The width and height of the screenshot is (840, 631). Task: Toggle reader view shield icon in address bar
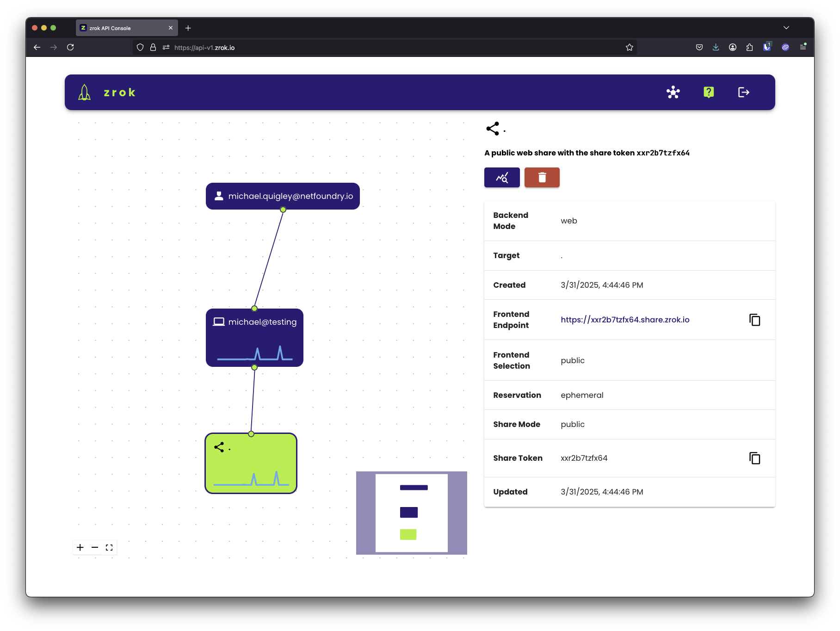(140, 47)
